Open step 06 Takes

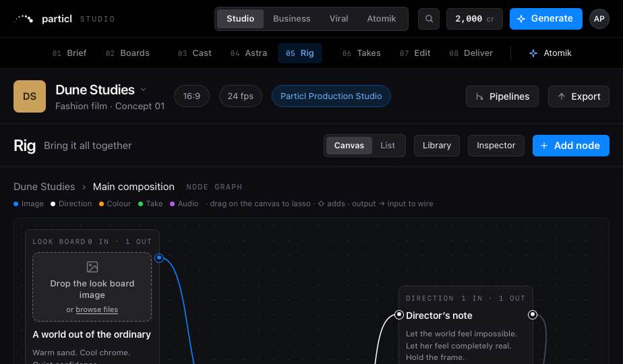point(361,53)
